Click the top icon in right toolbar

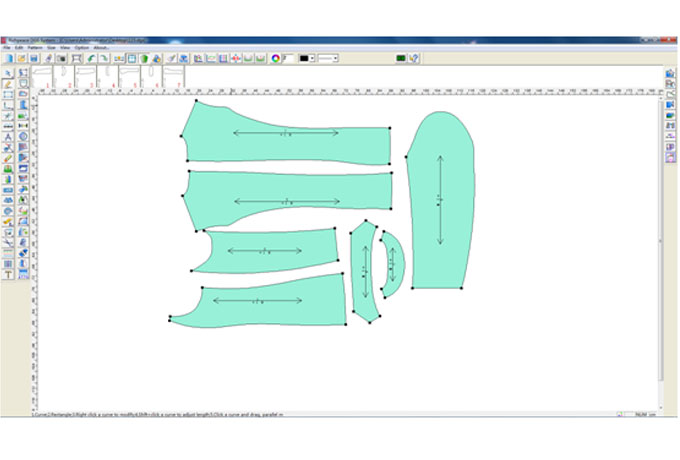point(670,74)
